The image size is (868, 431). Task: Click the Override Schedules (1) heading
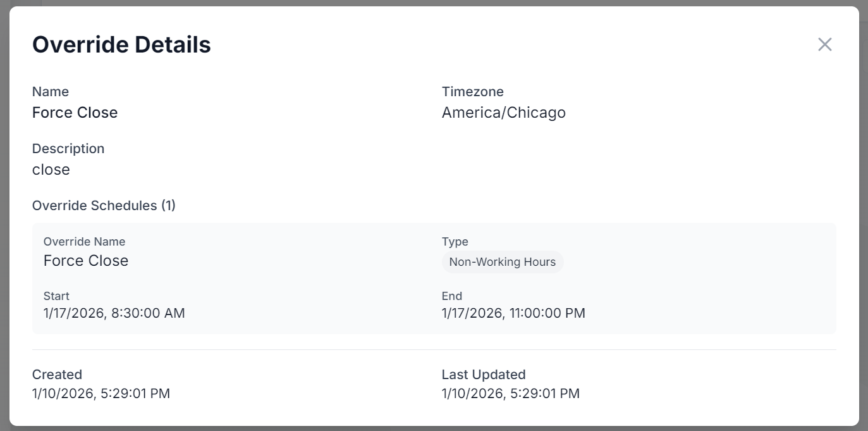(x=104, y=206)
